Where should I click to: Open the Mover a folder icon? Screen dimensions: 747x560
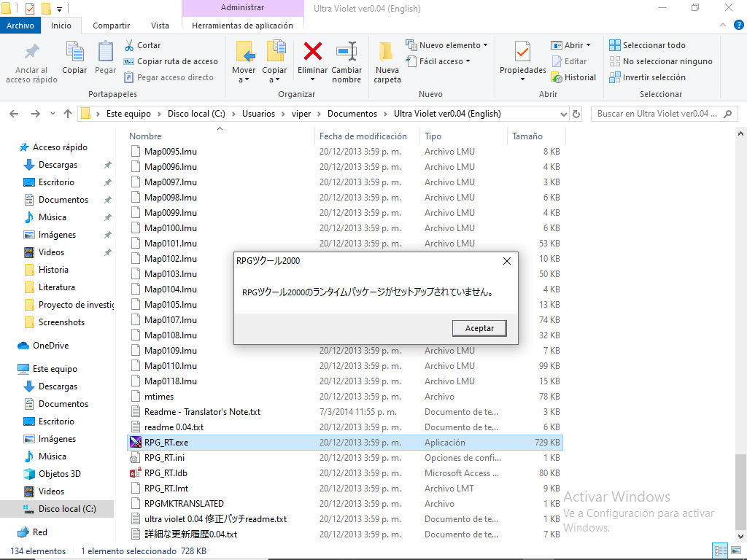pos(244,52)
